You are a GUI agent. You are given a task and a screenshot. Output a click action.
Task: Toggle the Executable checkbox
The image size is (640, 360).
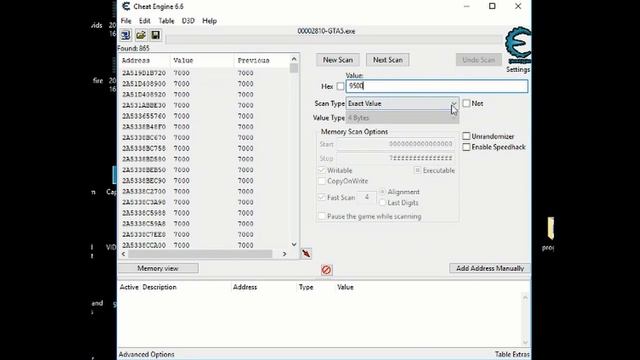418,170
